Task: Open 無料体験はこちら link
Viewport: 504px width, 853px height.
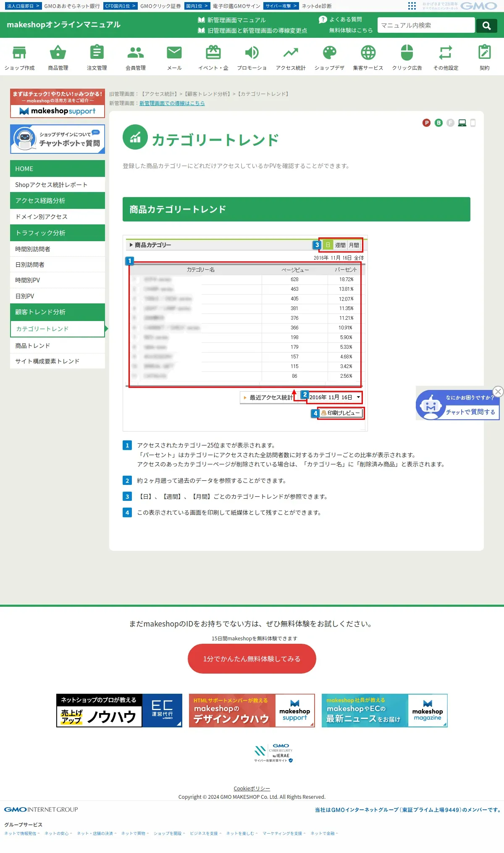Action: (351, 30)
